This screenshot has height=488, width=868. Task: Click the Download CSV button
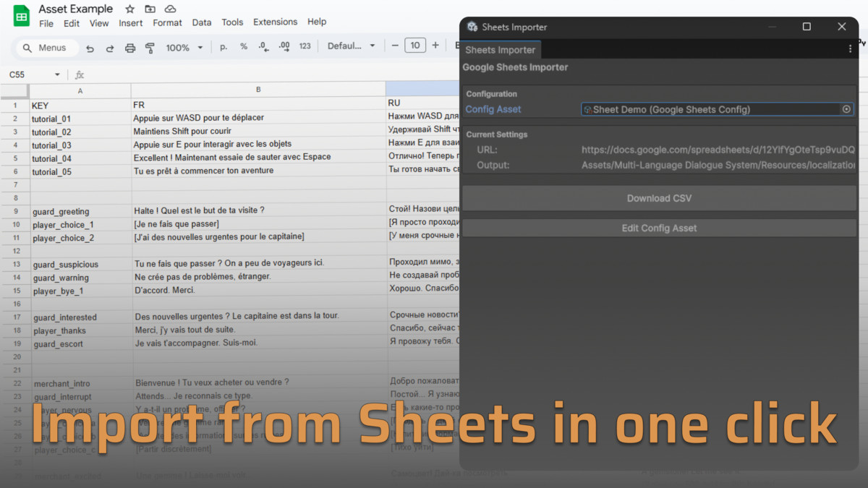tap(659, 198)
